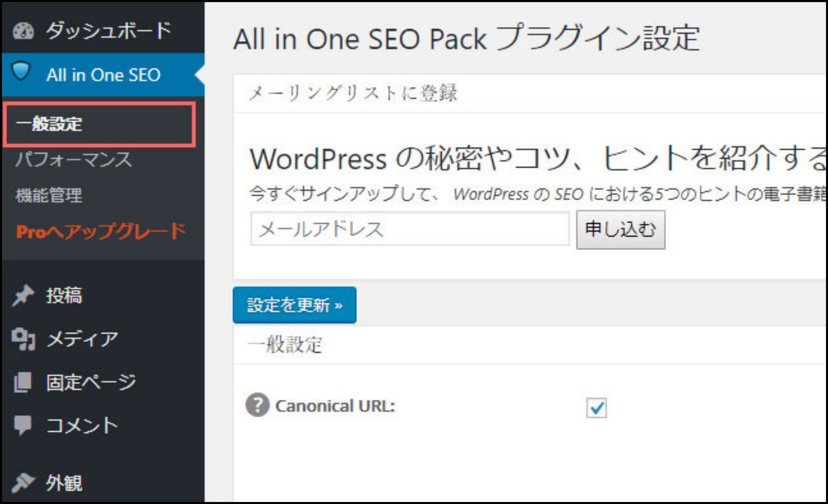Screen dimensions: 828x504
Task: Click the メールアドレス input field
Action: [x=410, y=229]
